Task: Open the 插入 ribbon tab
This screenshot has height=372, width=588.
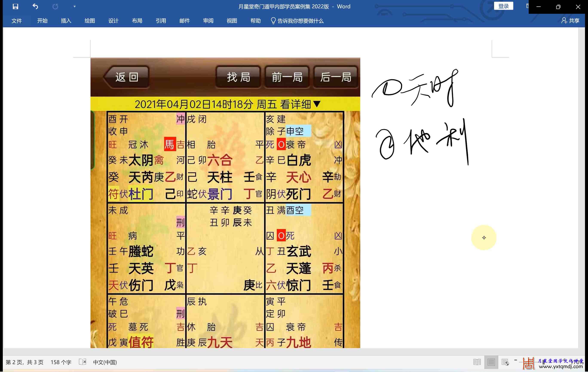Action: [x=66, y=21]
